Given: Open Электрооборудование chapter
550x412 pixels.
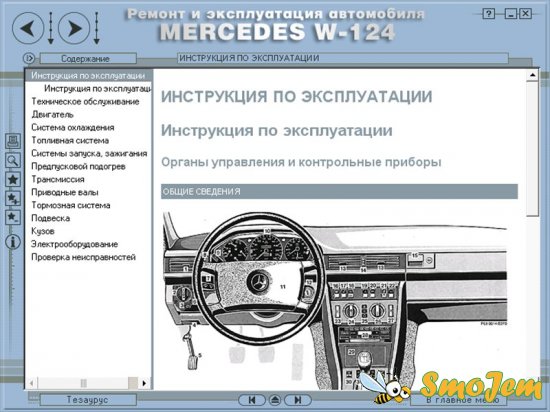Looking at the screenshot, I should pyautogui.click(x=74, y=244).
